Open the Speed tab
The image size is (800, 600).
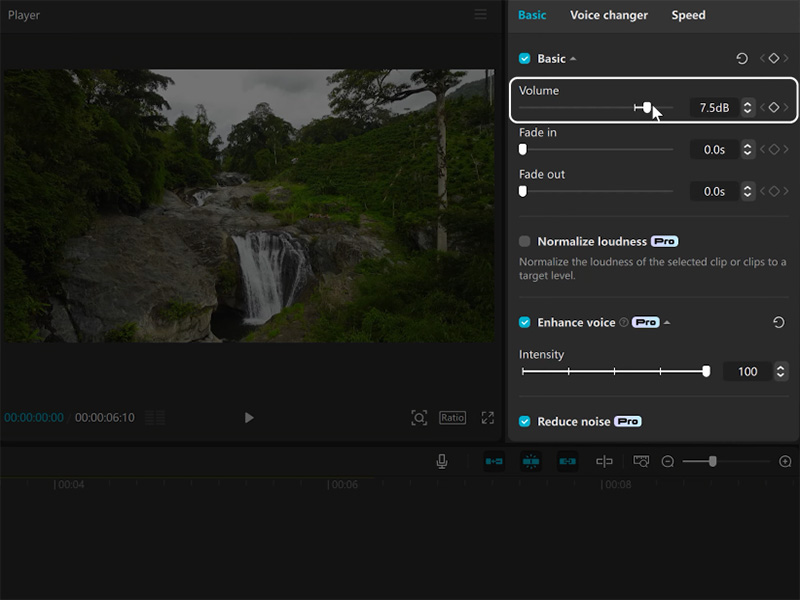pyautogui.click(x=688, y=15)
